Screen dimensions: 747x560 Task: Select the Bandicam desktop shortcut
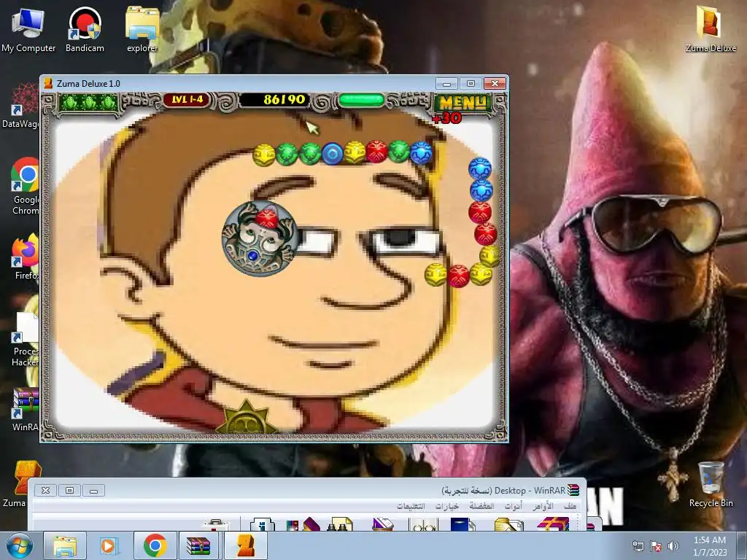click(85, 30)
